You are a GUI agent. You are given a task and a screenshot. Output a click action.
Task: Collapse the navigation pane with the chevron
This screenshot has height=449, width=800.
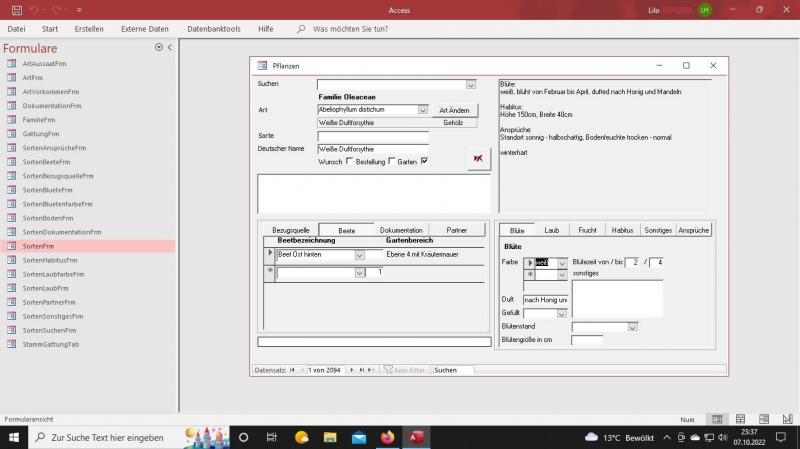tap(169, 47)
